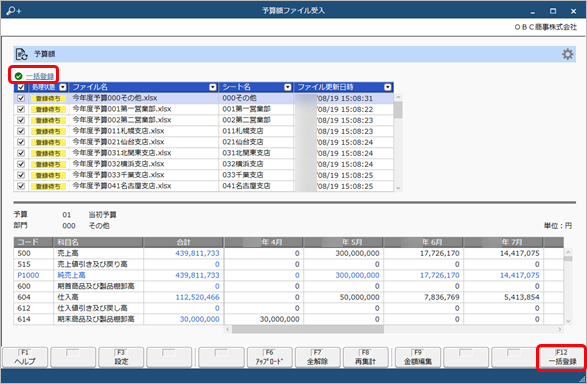Click the 合計 column header
This screenshot has height=384, width=587.
pyautogui.click(x=183, y=242)
